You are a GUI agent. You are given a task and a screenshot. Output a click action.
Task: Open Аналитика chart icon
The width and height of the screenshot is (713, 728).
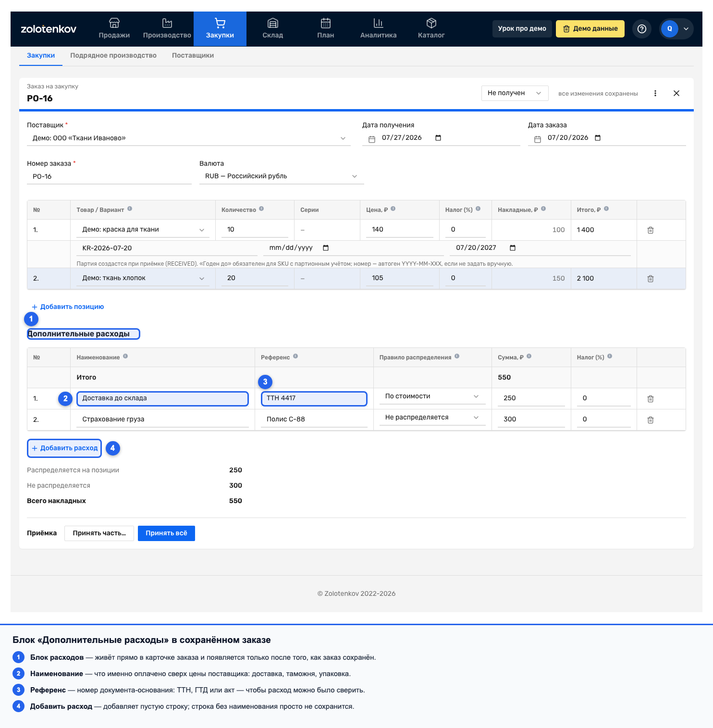[x=379, y=23]
